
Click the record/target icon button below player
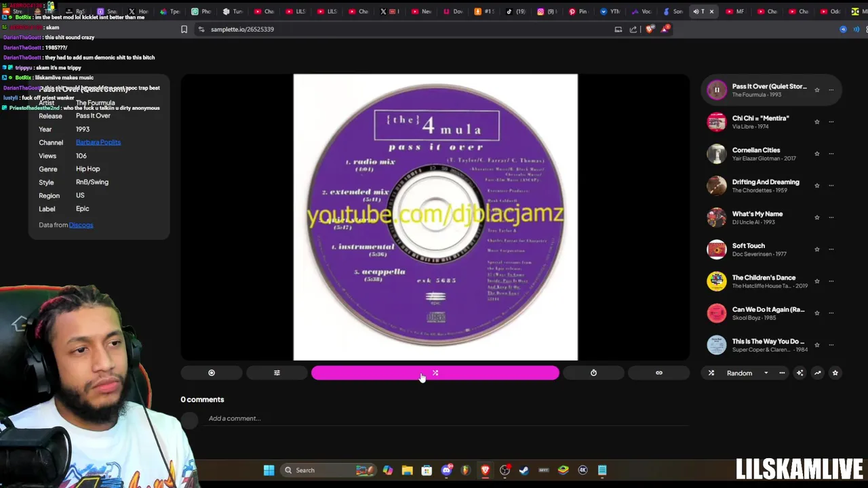point(212,373)
